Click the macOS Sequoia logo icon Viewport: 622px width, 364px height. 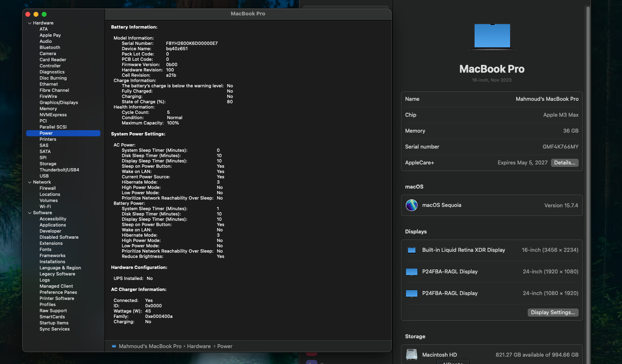click(x=411, y=205)
